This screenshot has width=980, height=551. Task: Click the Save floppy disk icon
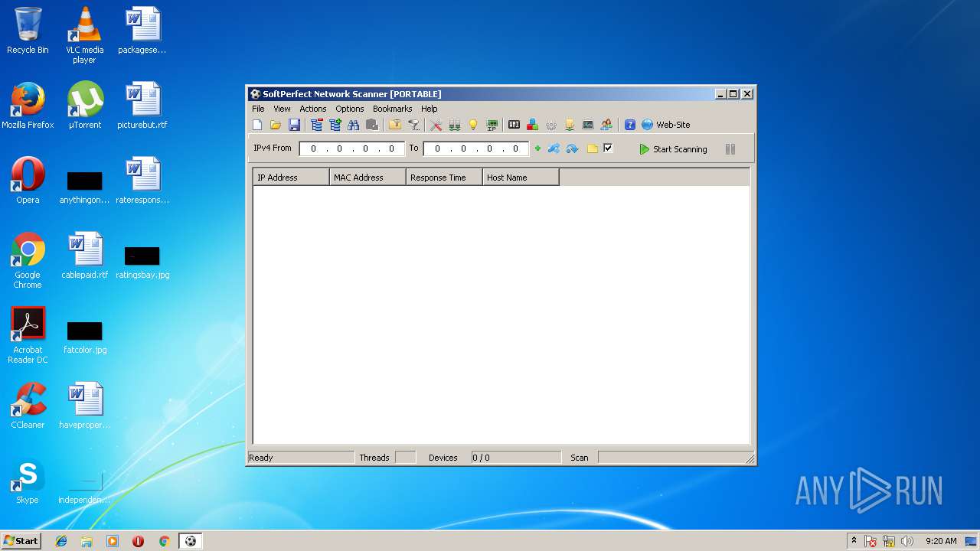pos(294,125)
